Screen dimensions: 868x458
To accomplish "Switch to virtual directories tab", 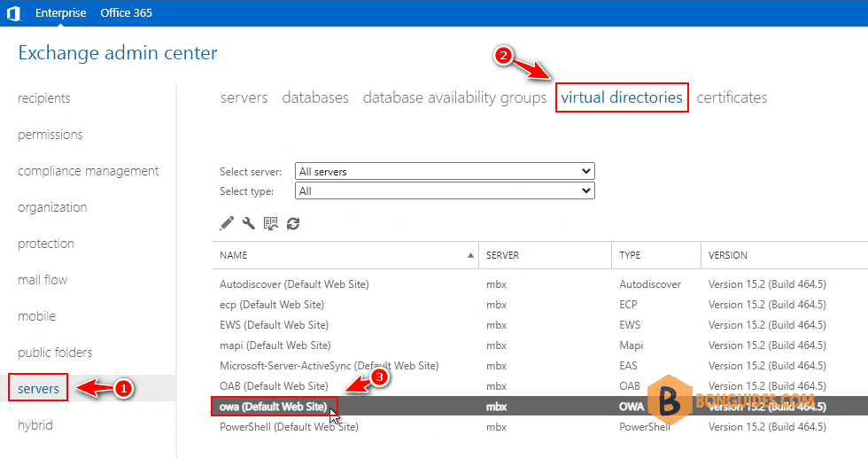I will pos(622,97).
